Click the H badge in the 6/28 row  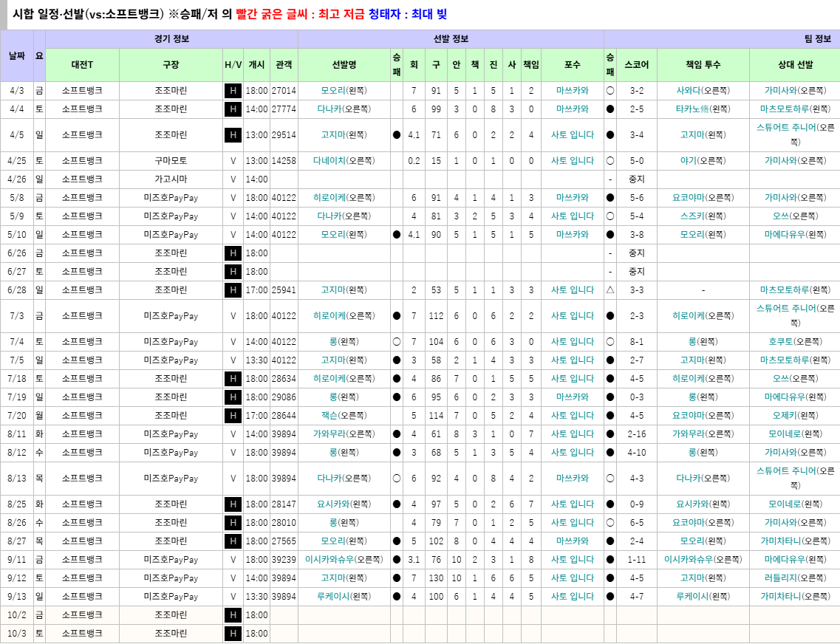click(x=233, y=290)
